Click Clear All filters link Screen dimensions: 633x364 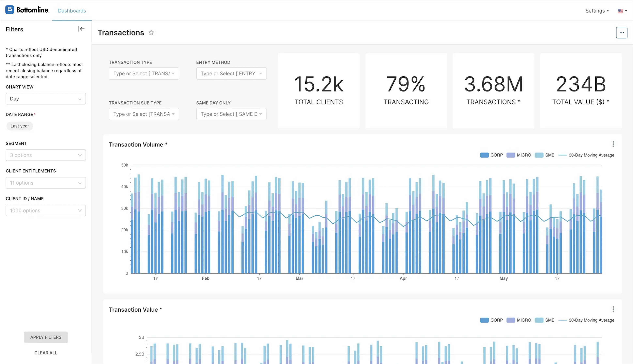click(x=46, y=353)
